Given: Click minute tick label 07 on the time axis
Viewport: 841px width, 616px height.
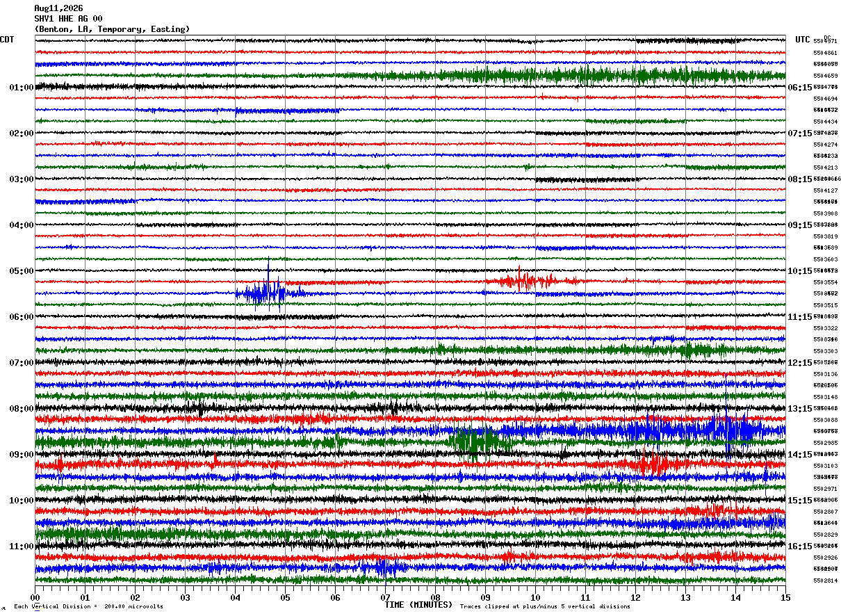Looking at the screenshot, I should (x=385, y=597).
